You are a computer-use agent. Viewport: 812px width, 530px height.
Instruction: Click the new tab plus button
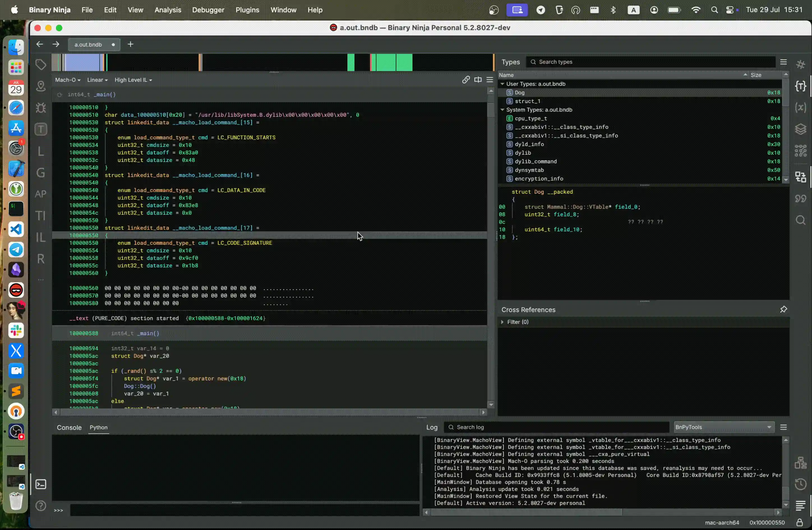tap(130, 44)
